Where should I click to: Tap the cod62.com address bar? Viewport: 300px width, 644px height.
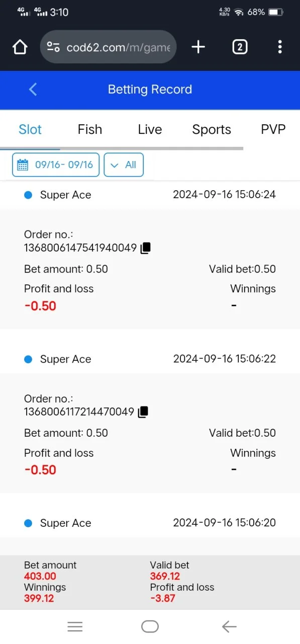[108, 47]
